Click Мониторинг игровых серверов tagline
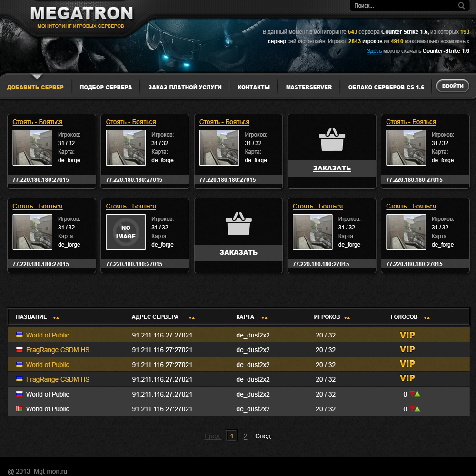Viewport: 476px width, 476px height. coord(80,26)
